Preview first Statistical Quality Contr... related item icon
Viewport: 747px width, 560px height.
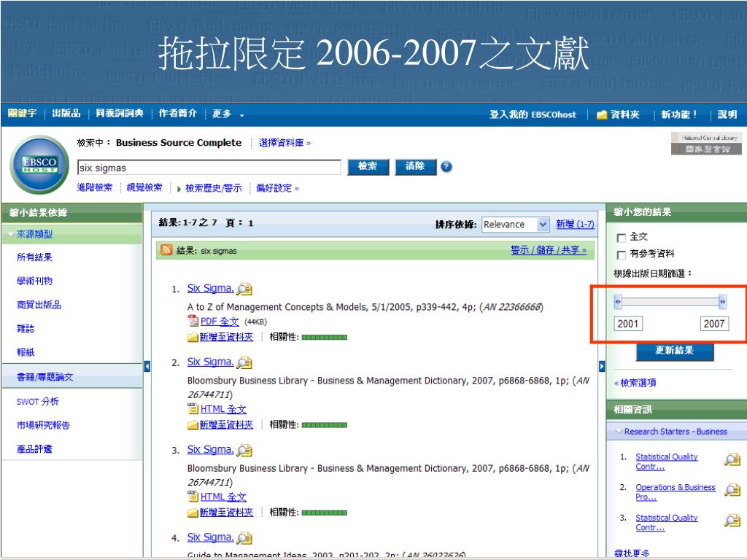732,459
